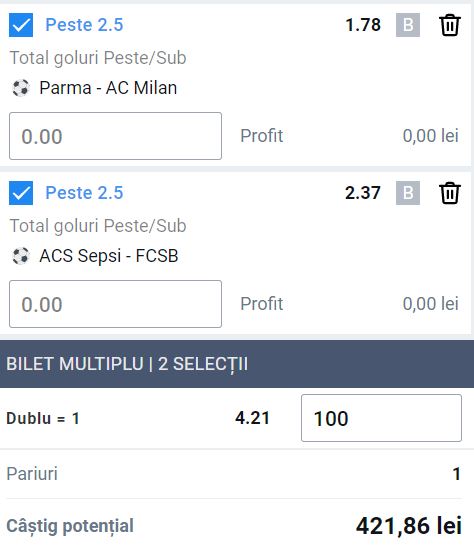Image resolution: width=474 pixels, height=548 pixels.
Task: Click the 1.78 odds value
Action: (x=363, y=25)
